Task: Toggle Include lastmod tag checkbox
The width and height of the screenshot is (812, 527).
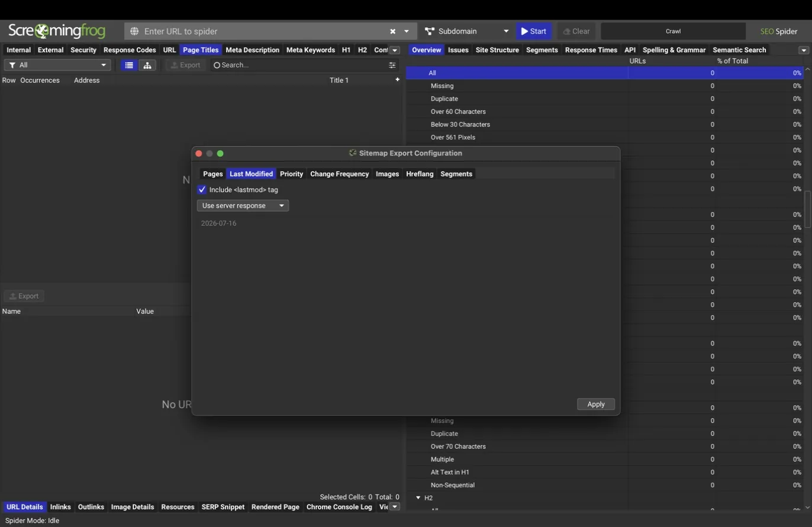Action: [x=202, y=190]
